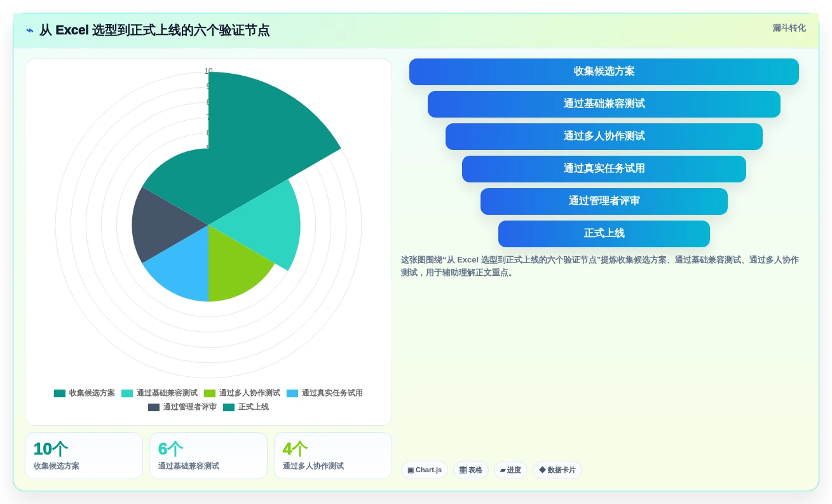
Task: Open the 6个 通过基础兼容测试 data card
Action: 208,456
